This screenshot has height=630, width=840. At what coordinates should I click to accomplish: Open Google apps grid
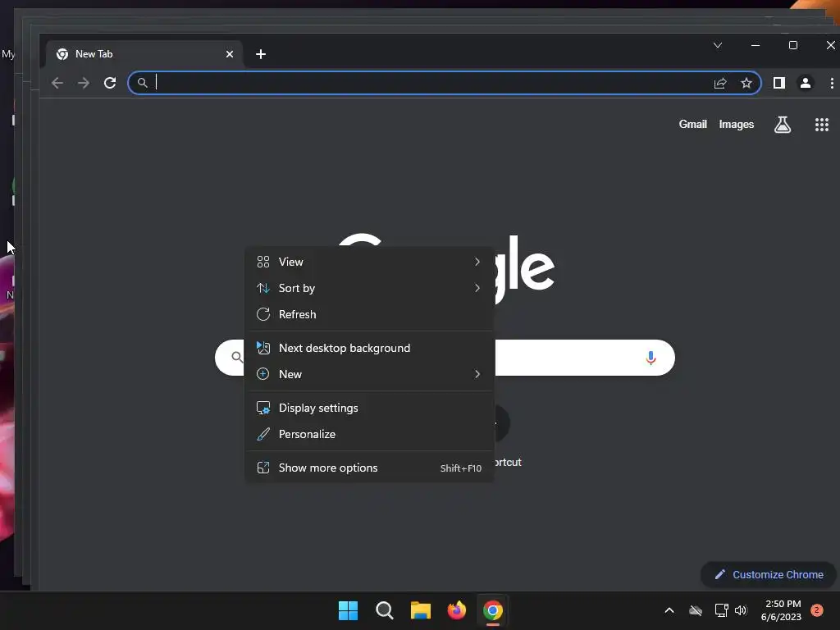point(822,125)
